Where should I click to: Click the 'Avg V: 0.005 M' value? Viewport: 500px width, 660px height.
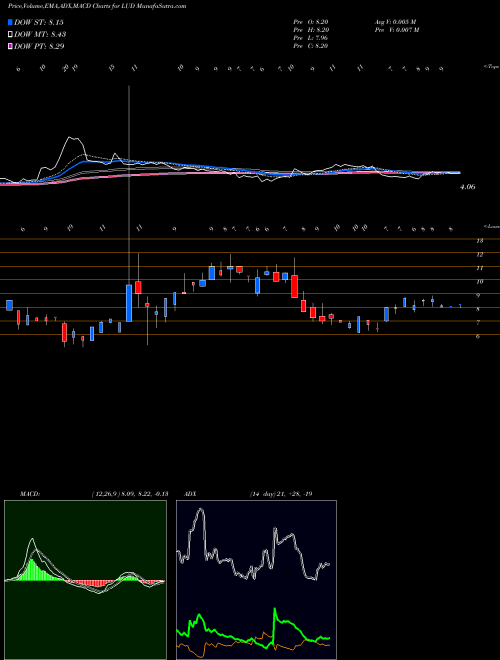[395, 22]
